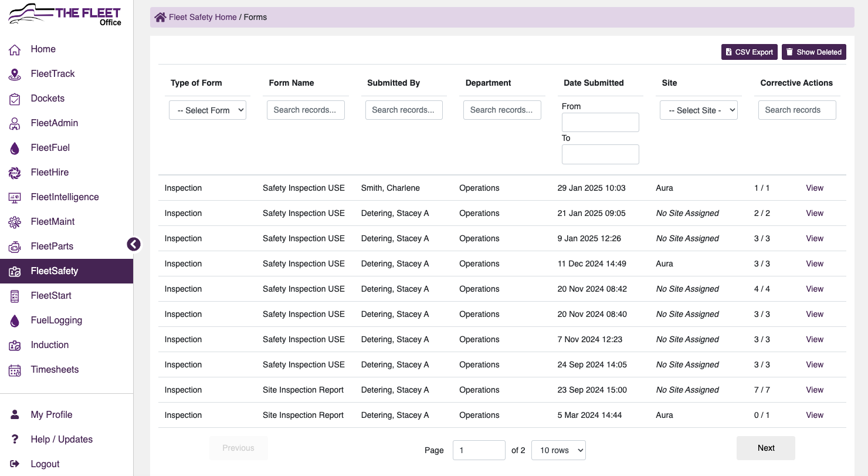View the 5 Mar 2024 14:44 report
The image size is (868, 476).
point(815,416)
